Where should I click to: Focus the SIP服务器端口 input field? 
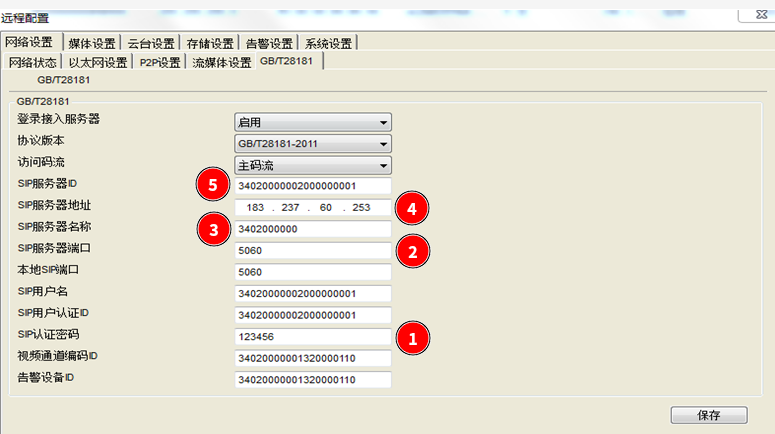coord(312,250)
